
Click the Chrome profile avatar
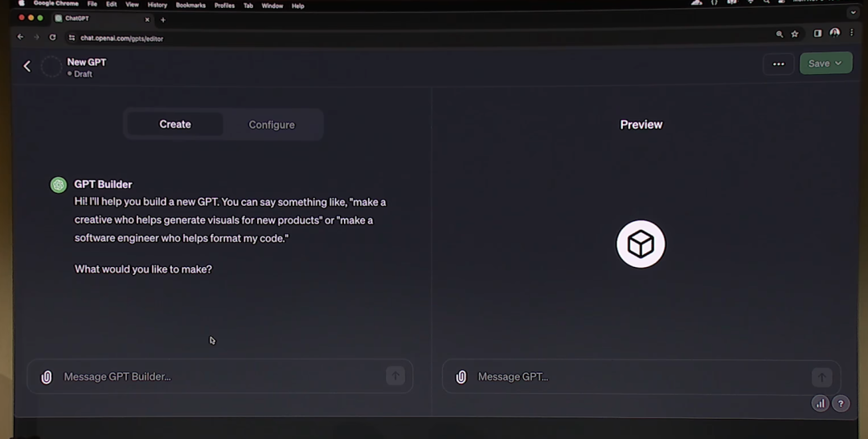coord(835,33)
